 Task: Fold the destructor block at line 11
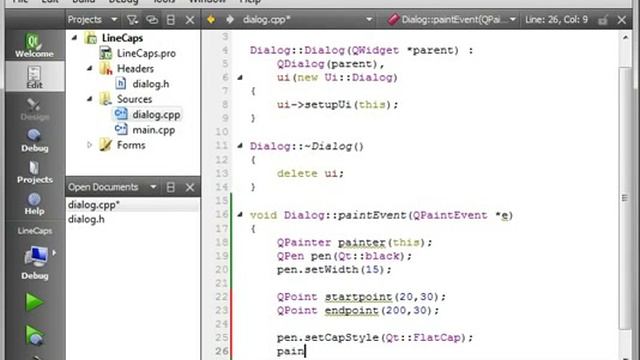tap(240, 146)
